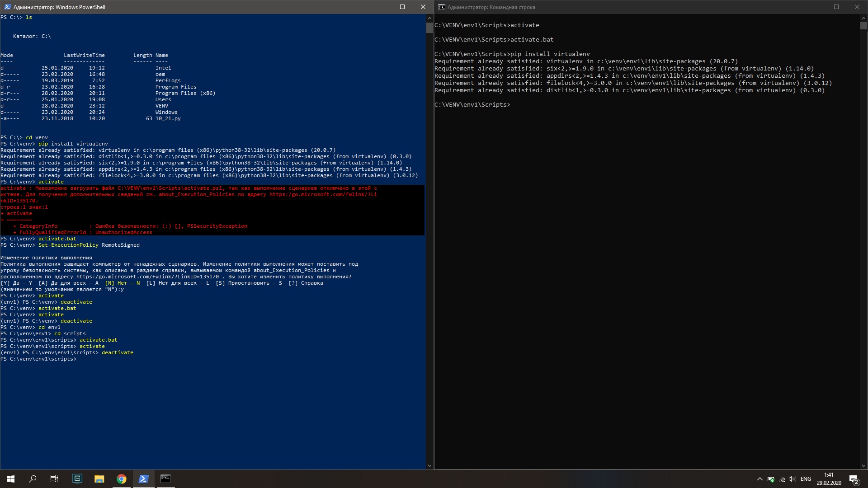Open clock and calendar flyout
This screenshot has height=488, width=868.
click(829, 479)
